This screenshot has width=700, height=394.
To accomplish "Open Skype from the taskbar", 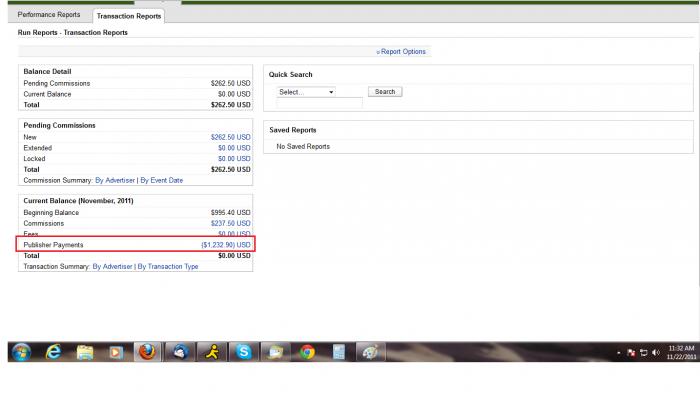I will pyautogui.click(x=244, y=352).
